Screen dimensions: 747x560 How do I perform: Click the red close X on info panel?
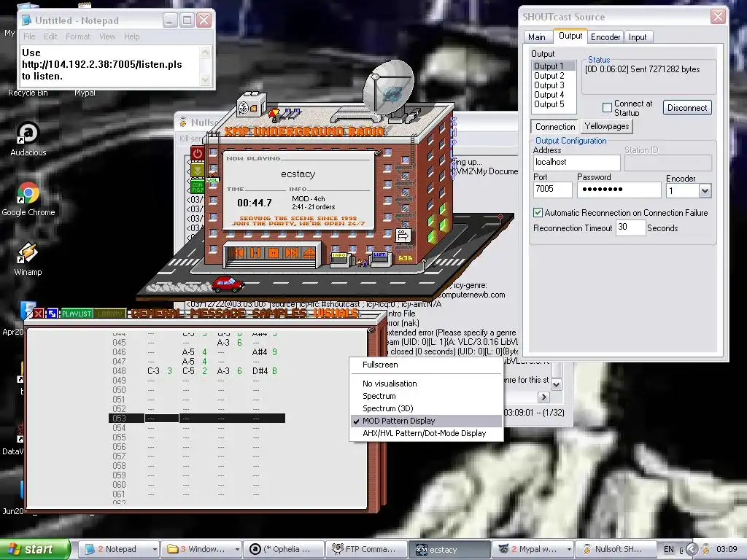pos(38,314)
